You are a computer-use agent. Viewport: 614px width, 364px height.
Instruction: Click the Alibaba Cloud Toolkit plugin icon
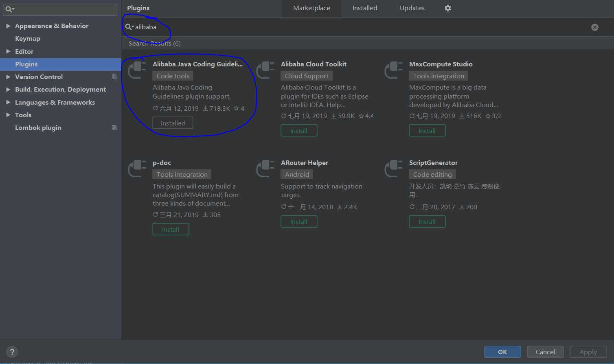(x=265, y=70)
